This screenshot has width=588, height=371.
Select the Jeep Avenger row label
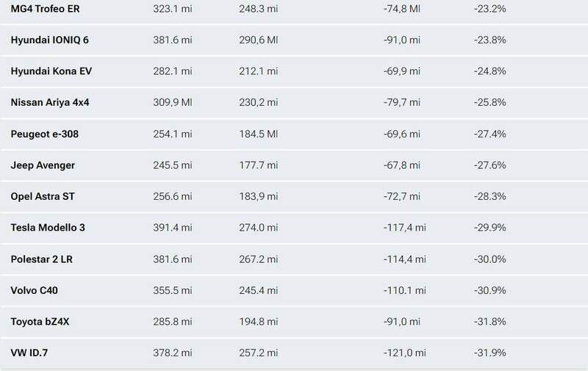point(43,165)
